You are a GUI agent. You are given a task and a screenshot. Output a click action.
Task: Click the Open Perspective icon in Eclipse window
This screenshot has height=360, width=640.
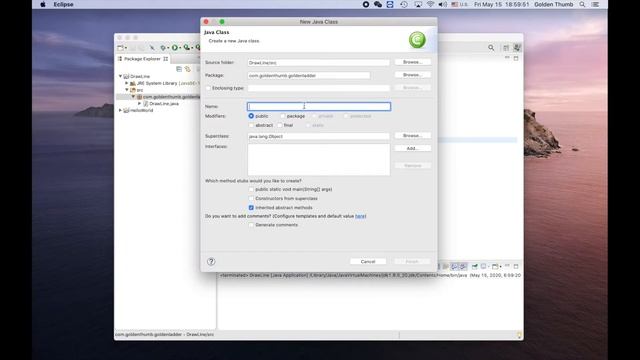(506, 48)
